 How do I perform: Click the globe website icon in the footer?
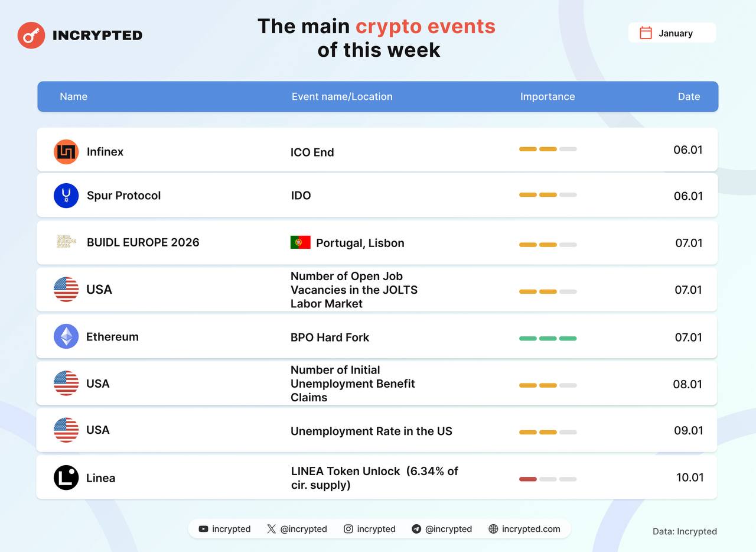click(x=493, y=529)
